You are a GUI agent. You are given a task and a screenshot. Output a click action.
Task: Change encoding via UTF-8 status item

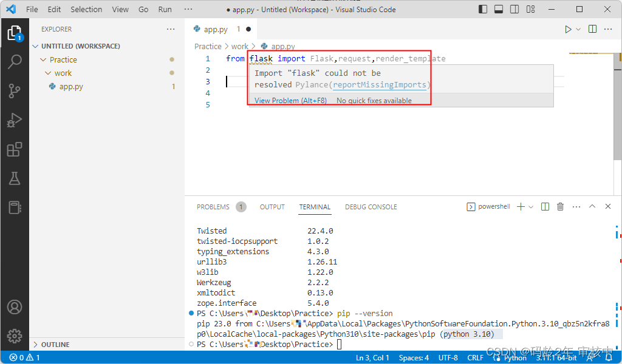click(448, 358)
